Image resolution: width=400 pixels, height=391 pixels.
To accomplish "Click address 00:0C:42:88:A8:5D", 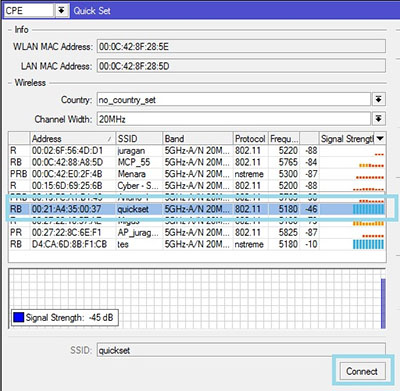I will tap(67, 162).
